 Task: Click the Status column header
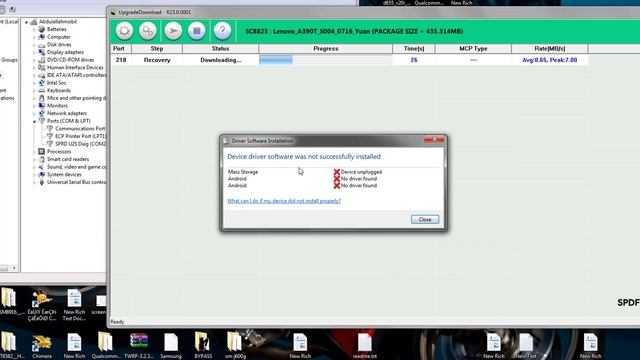coord(220,49)
